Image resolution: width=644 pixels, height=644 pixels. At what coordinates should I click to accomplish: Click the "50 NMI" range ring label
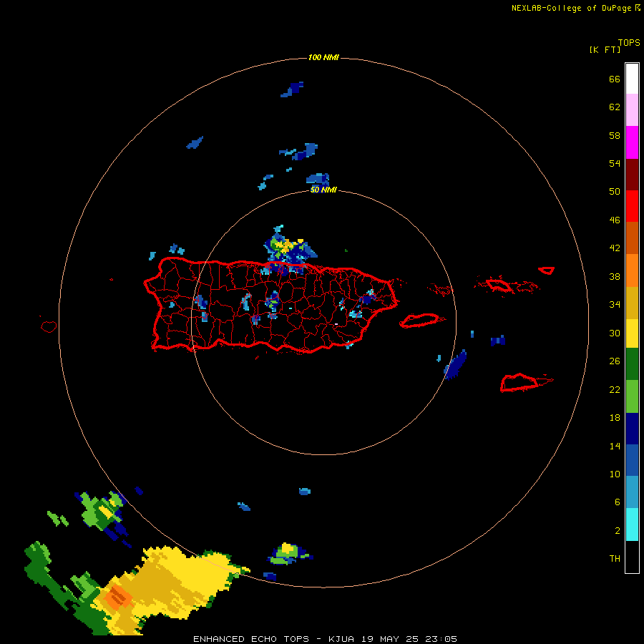click(323, 190)
